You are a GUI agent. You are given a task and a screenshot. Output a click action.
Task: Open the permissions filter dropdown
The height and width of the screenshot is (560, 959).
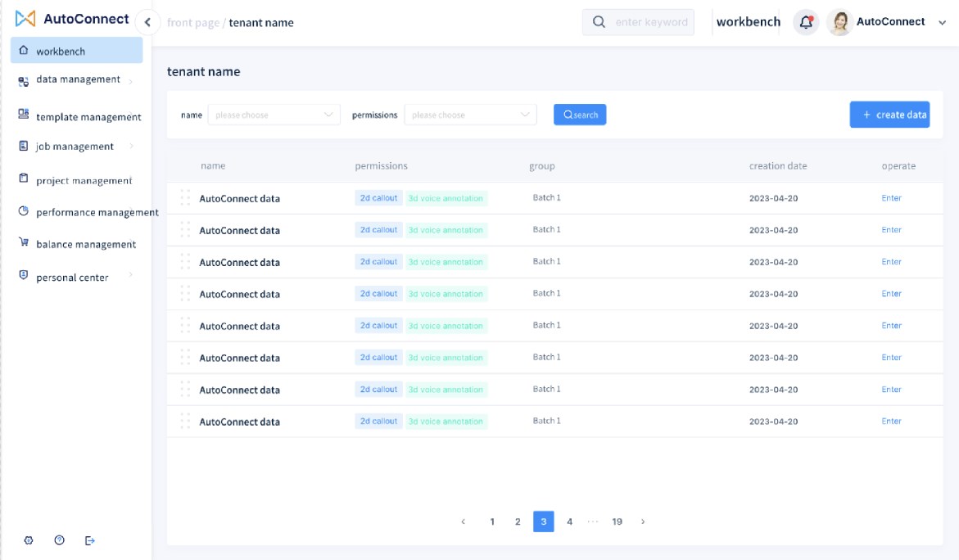470,115
